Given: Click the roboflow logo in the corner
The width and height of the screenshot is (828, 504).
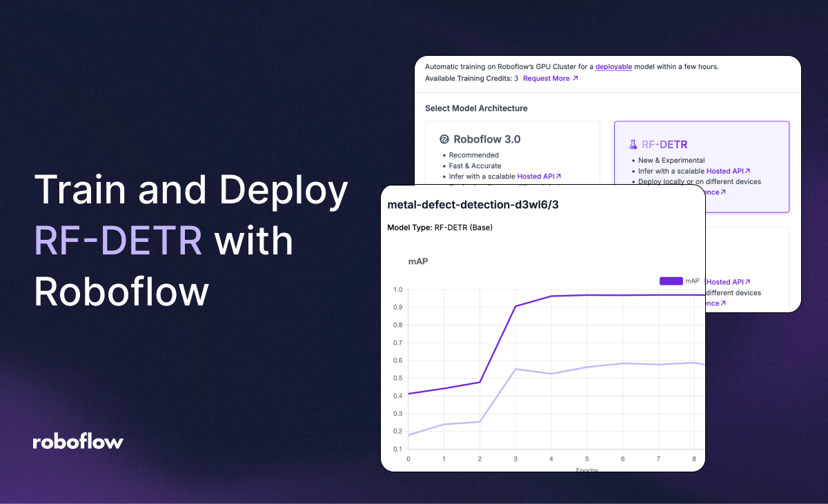Looking at the screenshot, I should (x=77, y=442).
